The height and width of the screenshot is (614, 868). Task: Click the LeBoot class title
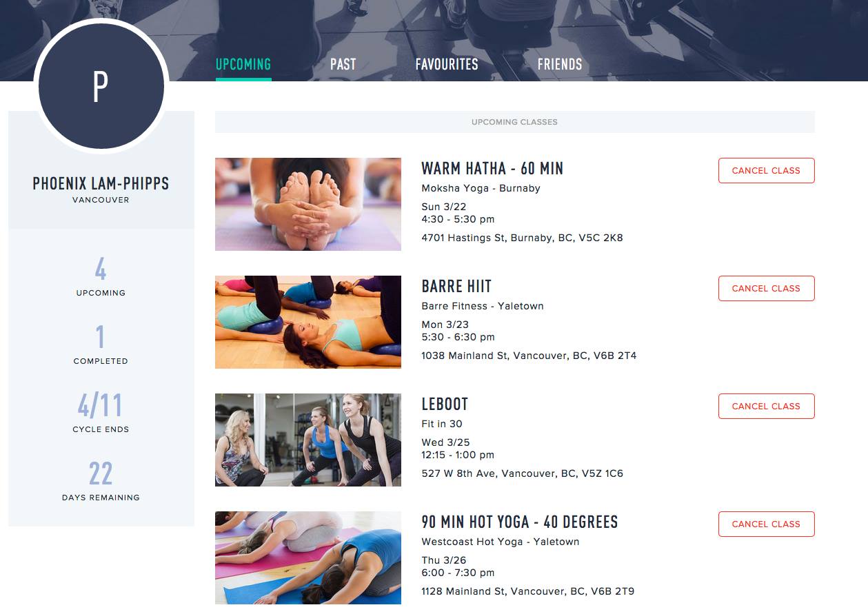(445, 404)
